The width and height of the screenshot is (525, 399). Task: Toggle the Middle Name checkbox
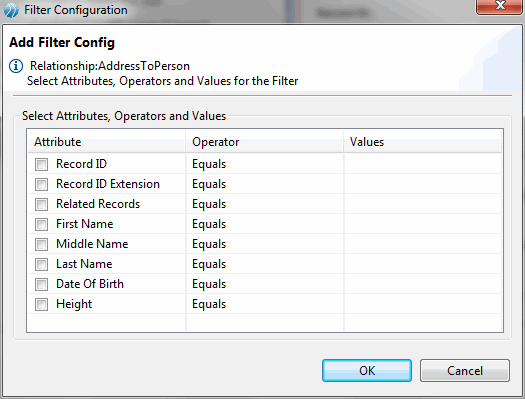coord(42,244)
